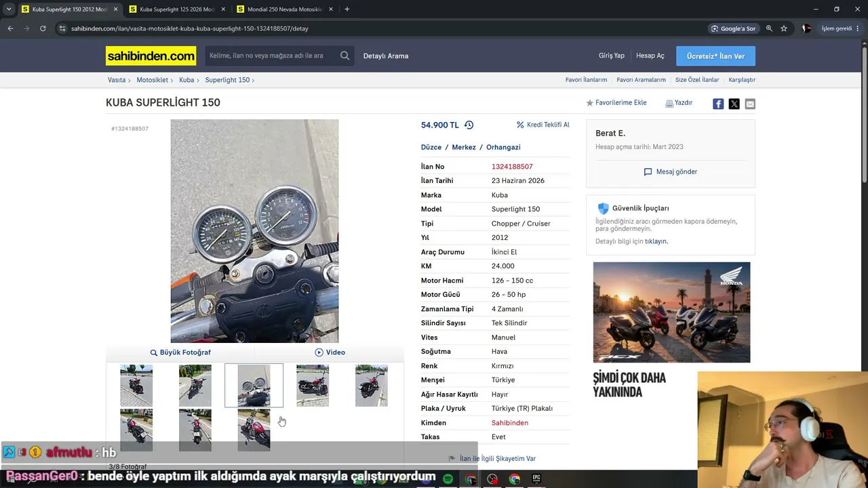Select the selected gauge thumbnail
This screenshot has width=868, height=488.
pyautogui.click(x=254, y=386)
